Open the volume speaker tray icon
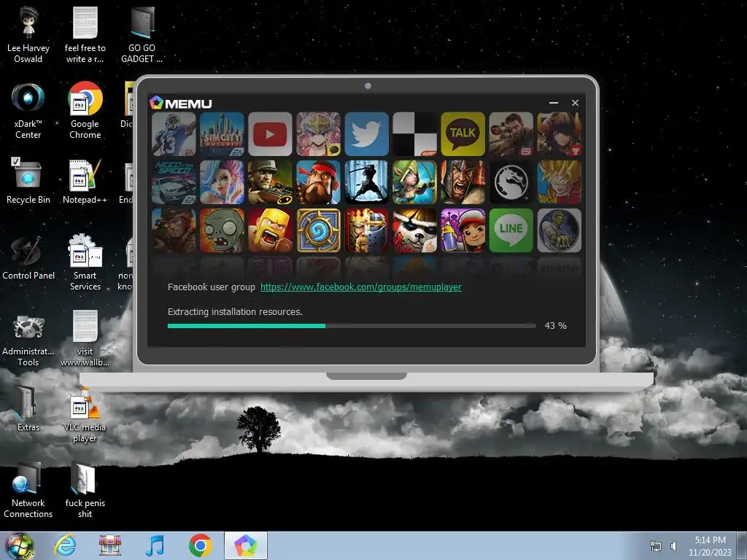 (673, 546)
